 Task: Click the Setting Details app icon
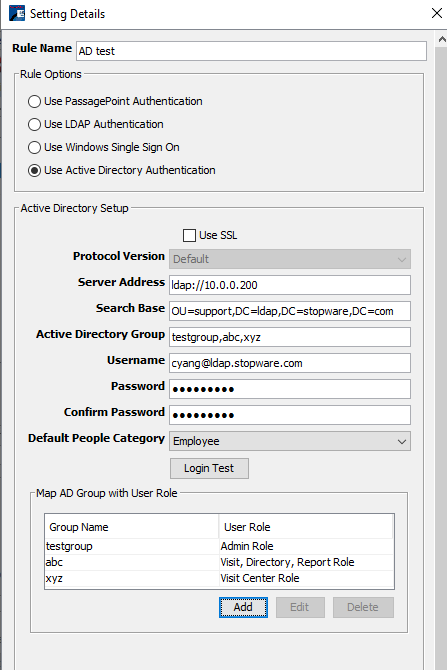click(17, 13)
